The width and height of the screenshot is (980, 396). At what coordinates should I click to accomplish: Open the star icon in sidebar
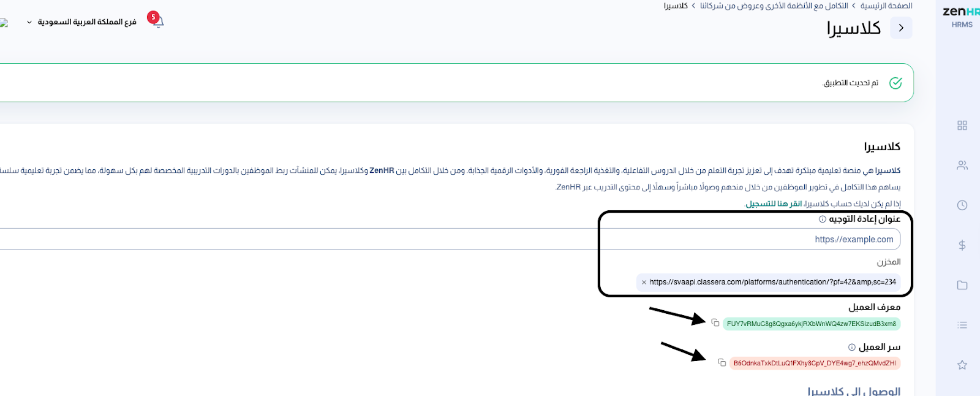[x=962, y=365]
